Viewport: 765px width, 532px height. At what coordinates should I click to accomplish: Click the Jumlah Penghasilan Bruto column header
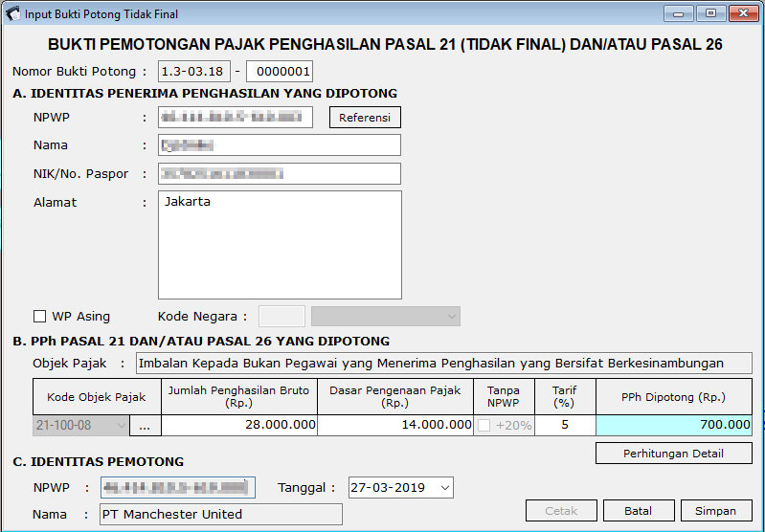pos(239,397)
